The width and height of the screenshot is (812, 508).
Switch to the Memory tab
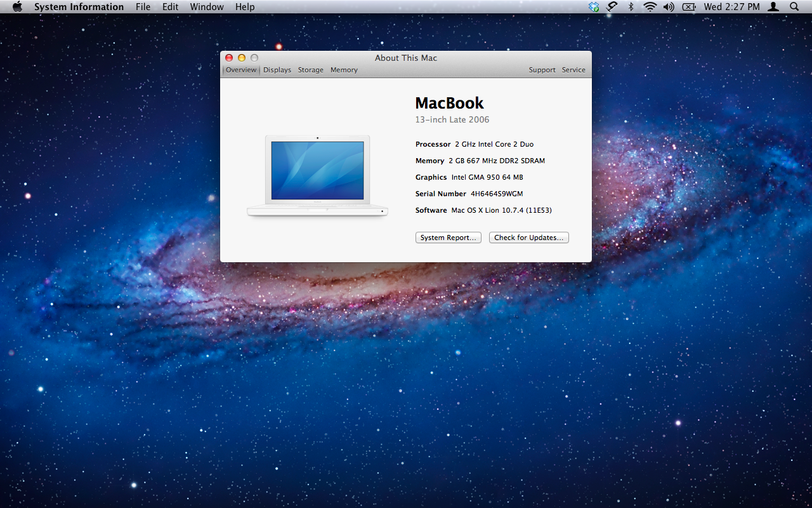tap(344, 70)
